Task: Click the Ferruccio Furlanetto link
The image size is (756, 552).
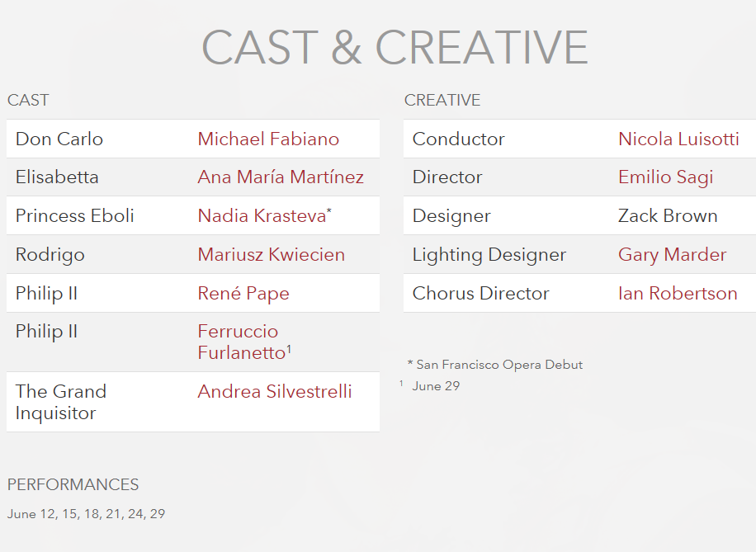Action: pyautogui.click(x=238, y=342)
